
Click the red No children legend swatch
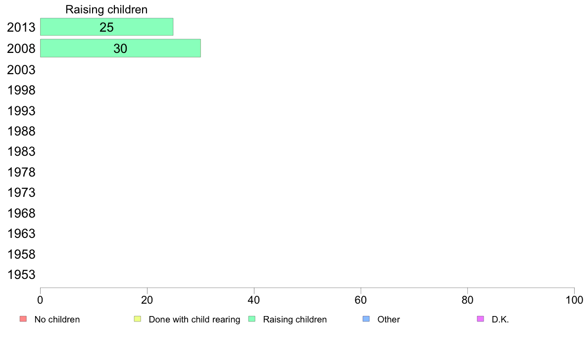point(23,319)
